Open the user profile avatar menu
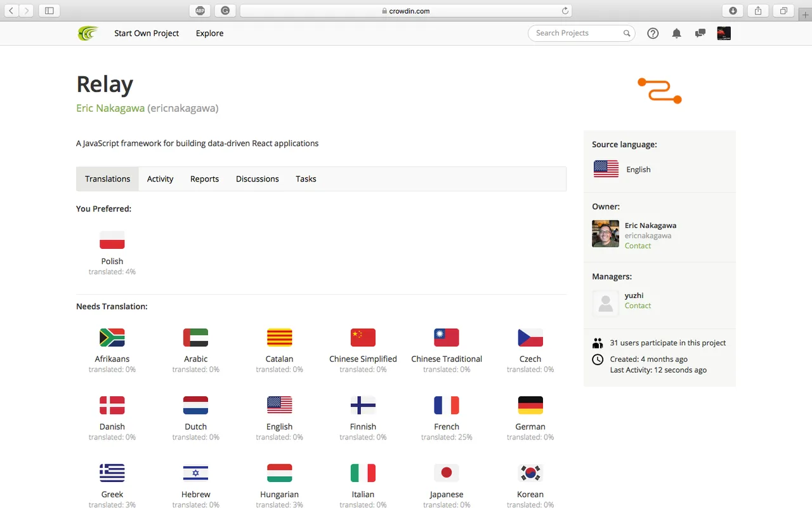Viewport: 812px width, 508px height. coord(724,34)
